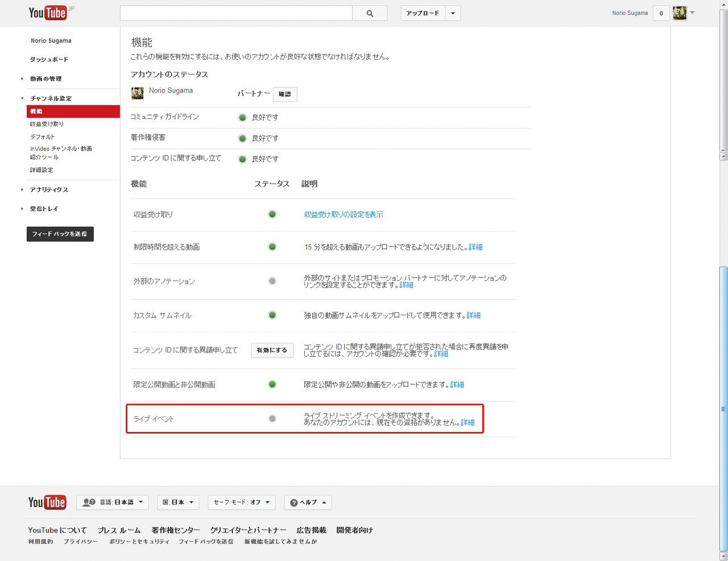Screen dimensions: 728x561
Task: Click gray status dot for 外部のアノテーション
Action: point(272,281)
